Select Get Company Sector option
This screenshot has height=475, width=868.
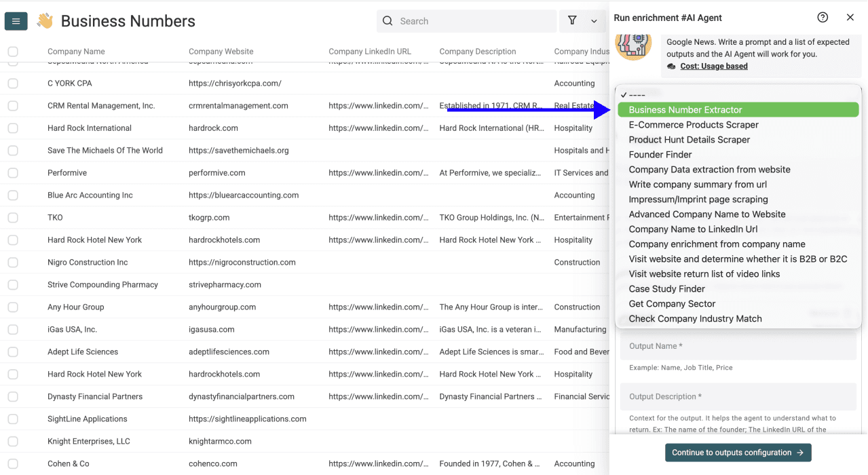coord(671,303)
